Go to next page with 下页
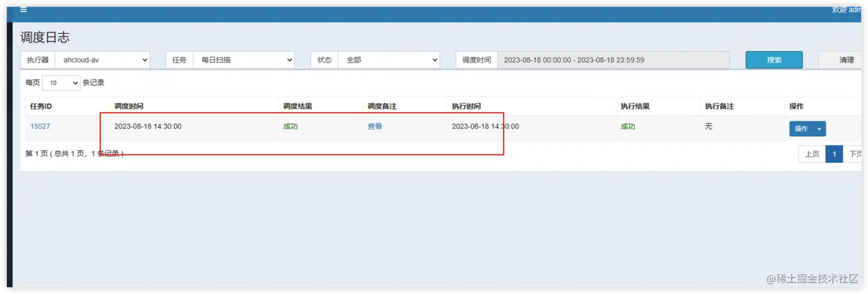 (x=854, y=154)
